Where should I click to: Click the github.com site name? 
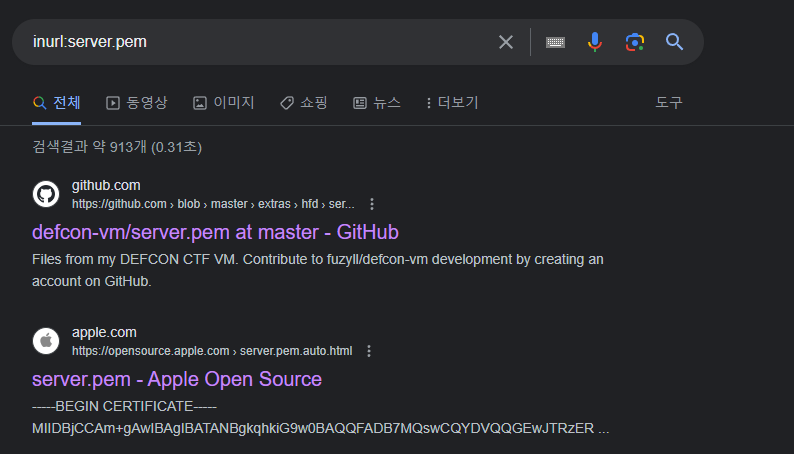(x=106, y=186)
